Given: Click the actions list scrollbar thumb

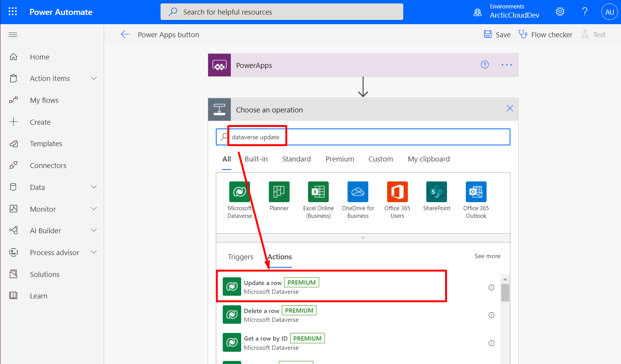Looking at the screenshot, I should click(x=505, y=293).
